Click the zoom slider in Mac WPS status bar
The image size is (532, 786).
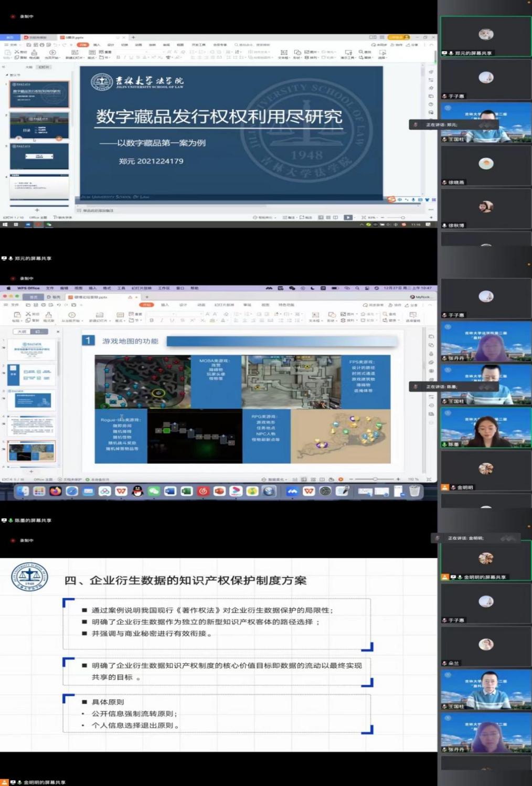pos(375,479)
